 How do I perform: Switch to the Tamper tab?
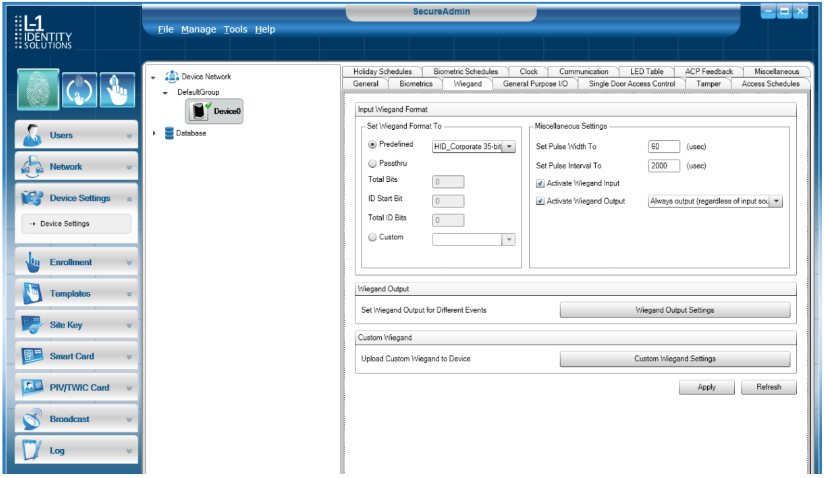(x=708, y=84)
